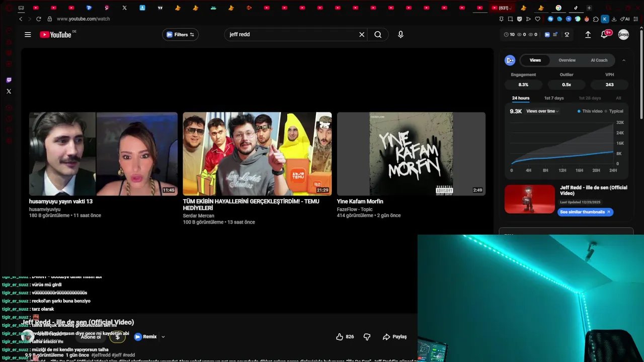Screen dimensions: 644x362
Task: Toggle 'Typical' chart legend
Action: pos(614,111)
